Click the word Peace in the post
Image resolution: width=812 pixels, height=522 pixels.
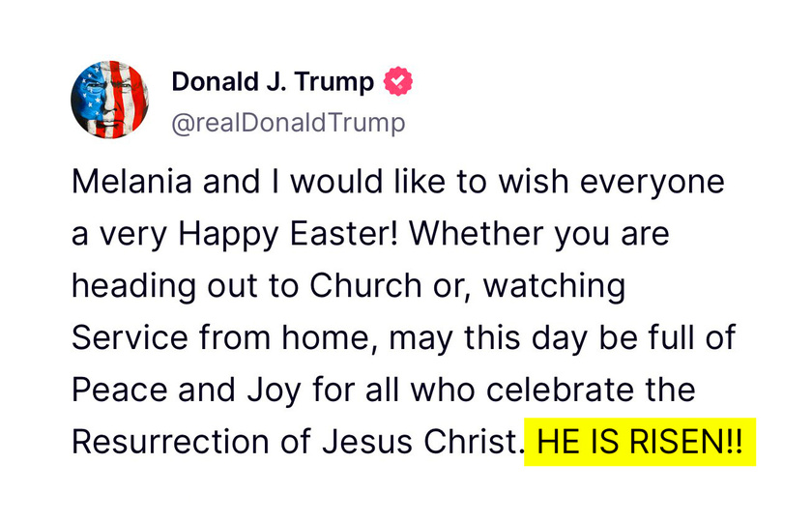tap(120, 390)
